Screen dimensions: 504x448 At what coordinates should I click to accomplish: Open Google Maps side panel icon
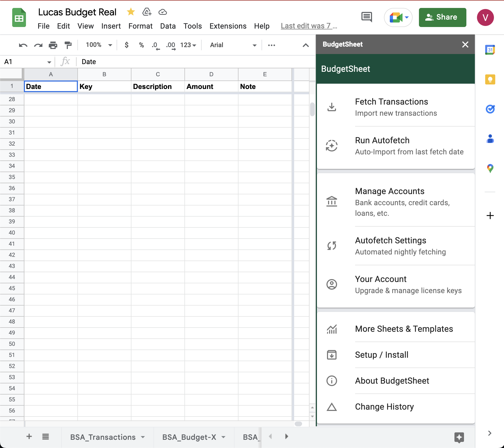[490, 168]
